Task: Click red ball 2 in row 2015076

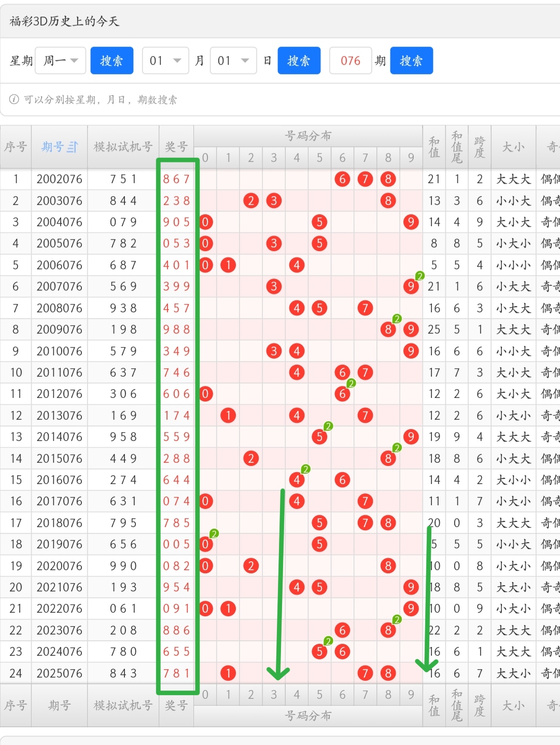Action: point(251,459)
